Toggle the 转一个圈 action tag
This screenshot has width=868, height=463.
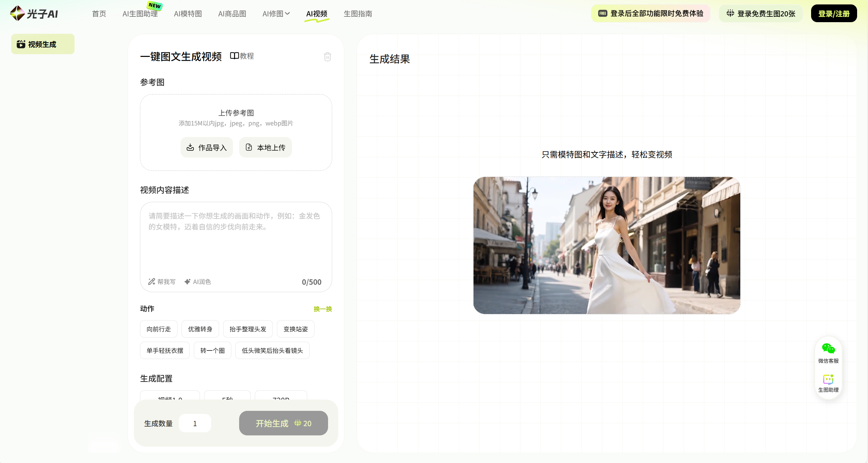tap(212, 350)
